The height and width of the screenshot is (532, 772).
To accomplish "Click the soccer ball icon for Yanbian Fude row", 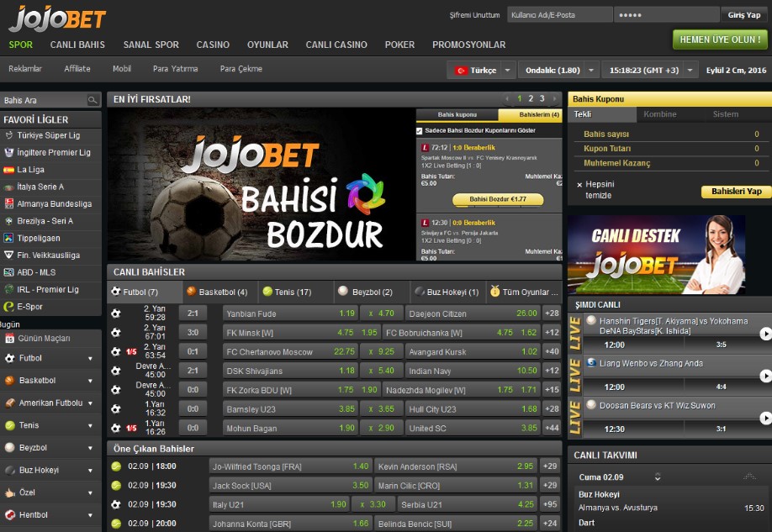I will click(116, 313).
